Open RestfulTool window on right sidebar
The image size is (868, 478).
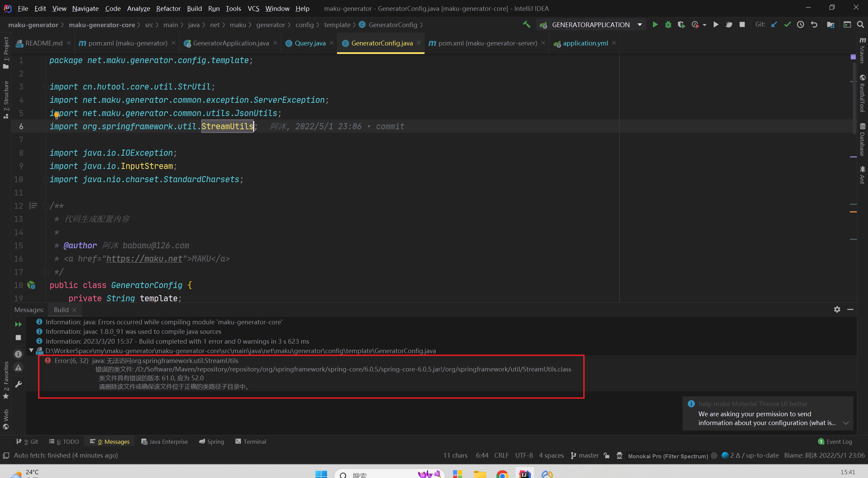[862, 93]
